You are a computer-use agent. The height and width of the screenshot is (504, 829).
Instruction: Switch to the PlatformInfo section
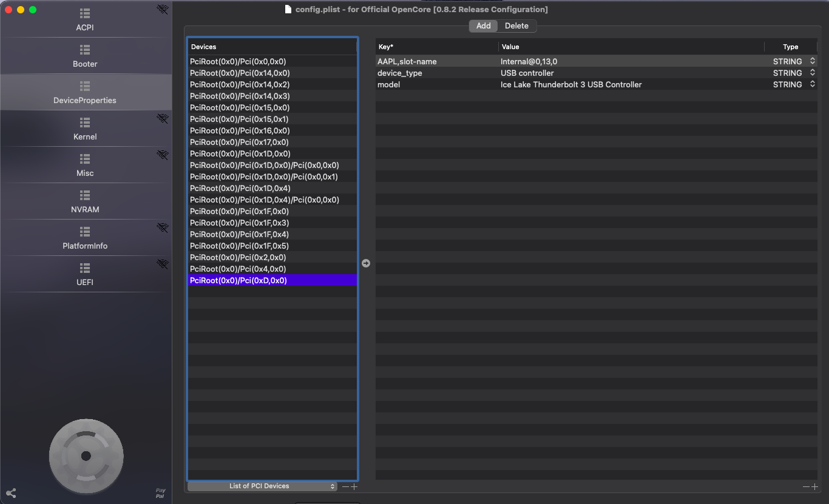point(85,238)
